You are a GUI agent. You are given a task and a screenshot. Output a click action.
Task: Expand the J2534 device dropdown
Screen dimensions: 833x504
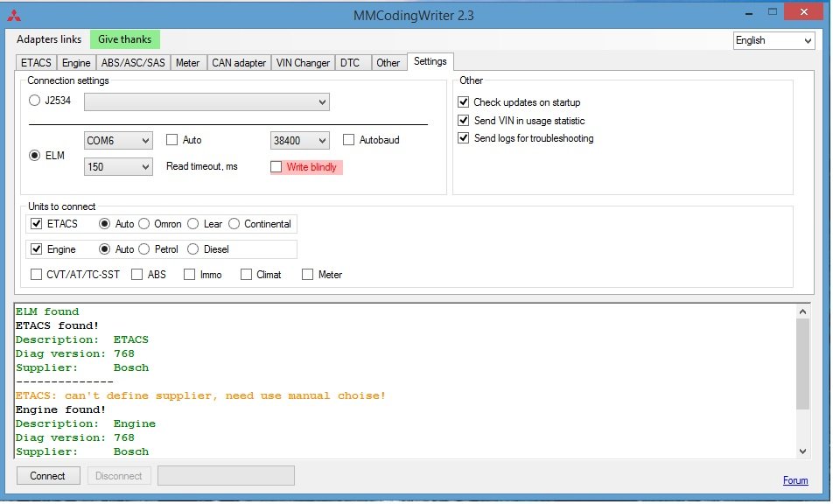206,102
